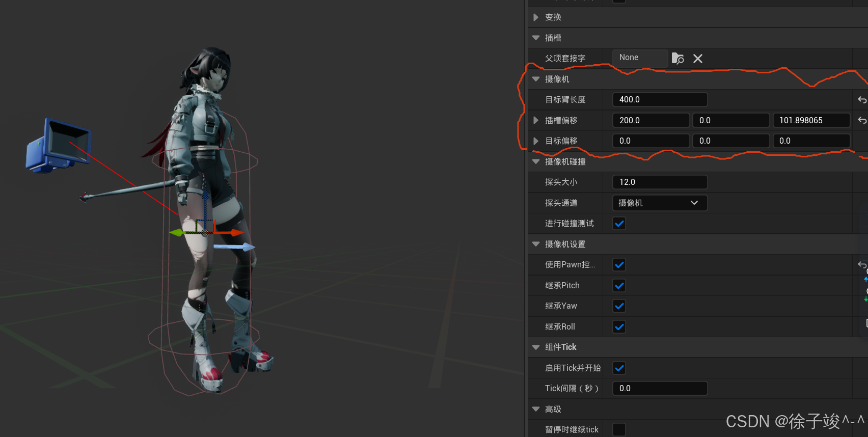868x437 pixels.
Task: Click the 暂停时继续tick label
Action: click(x=572, y=430)
